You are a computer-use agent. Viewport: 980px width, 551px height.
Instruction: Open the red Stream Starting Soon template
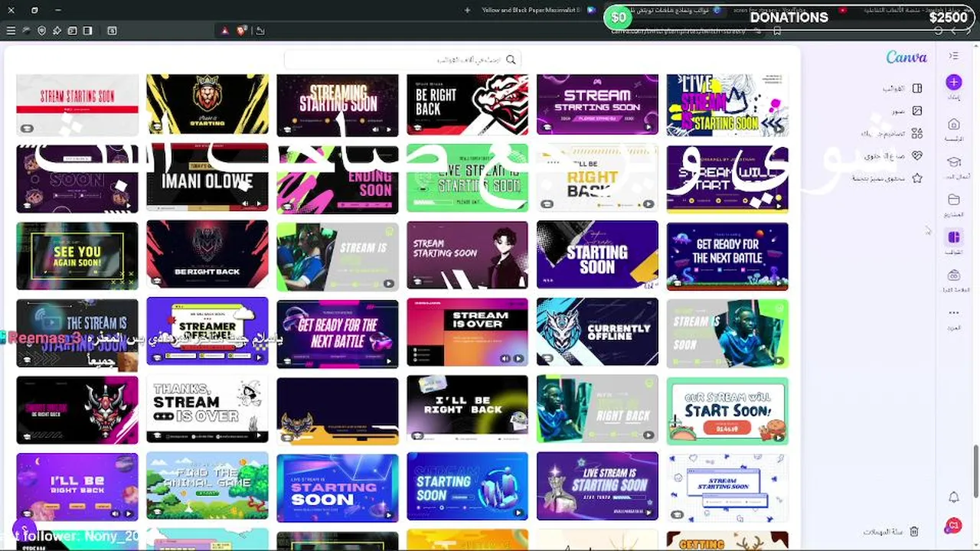77,105
